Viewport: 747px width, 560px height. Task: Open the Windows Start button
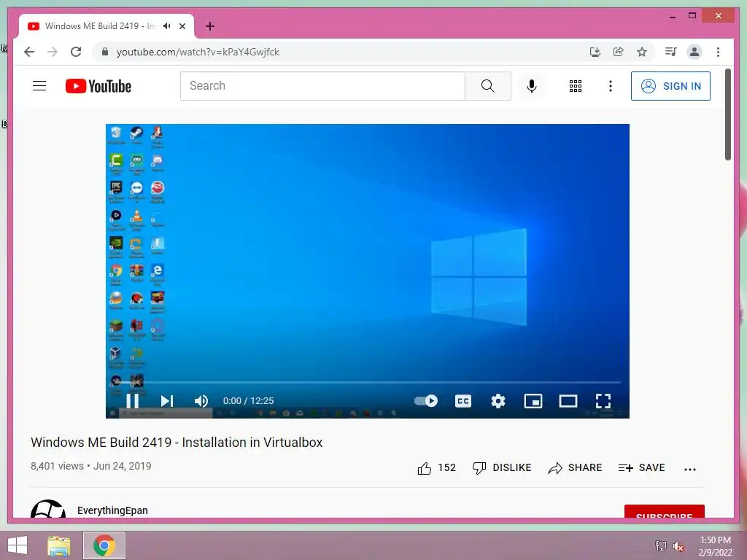18,545
